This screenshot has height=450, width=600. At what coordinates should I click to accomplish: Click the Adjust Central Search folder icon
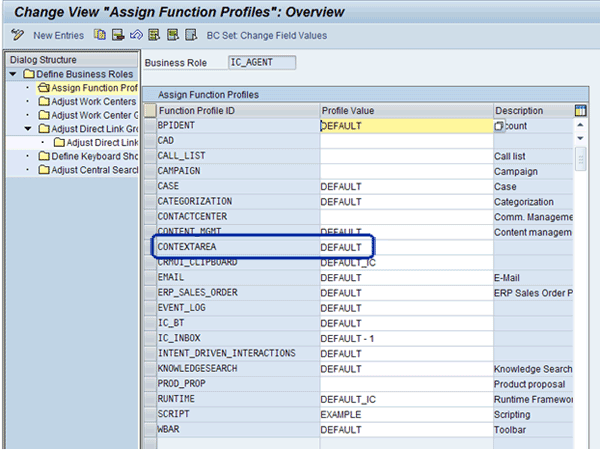(x=44, y=170)
